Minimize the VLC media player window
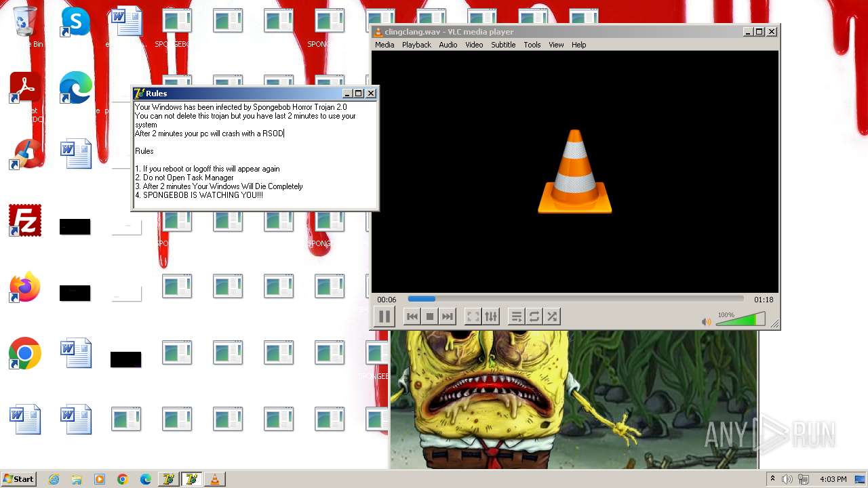 [747, 32]
